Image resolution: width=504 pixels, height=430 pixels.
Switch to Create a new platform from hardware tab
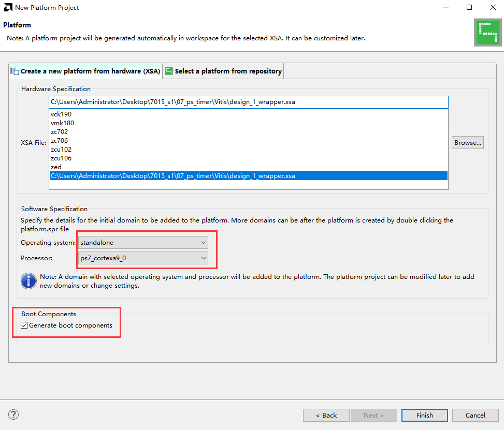(86, 71)
